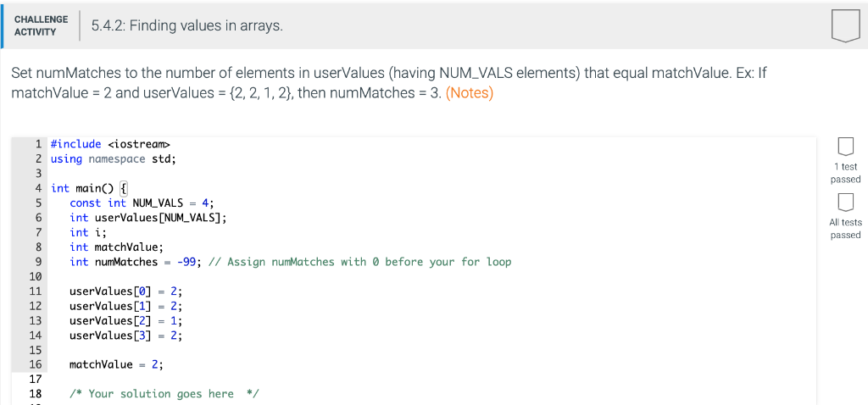
Task: Click the "All tests passed" badge icon
Action: (x=845, y=202)
